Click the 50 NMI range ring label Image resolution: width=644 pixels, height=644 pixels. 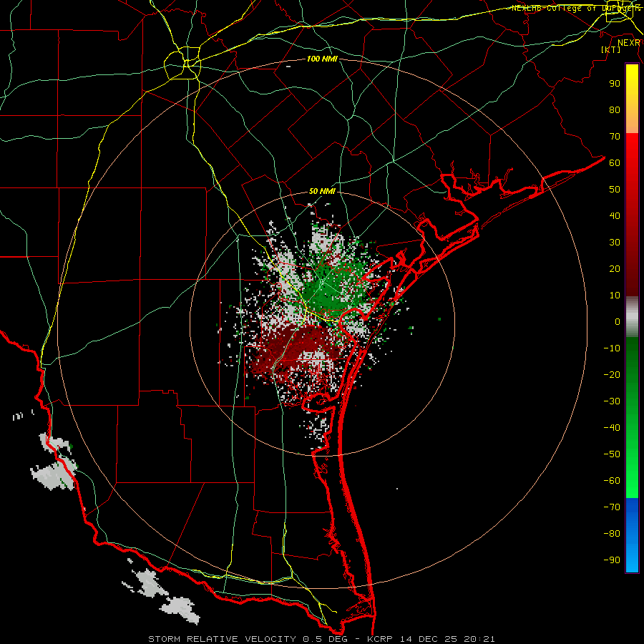point(322,191)
